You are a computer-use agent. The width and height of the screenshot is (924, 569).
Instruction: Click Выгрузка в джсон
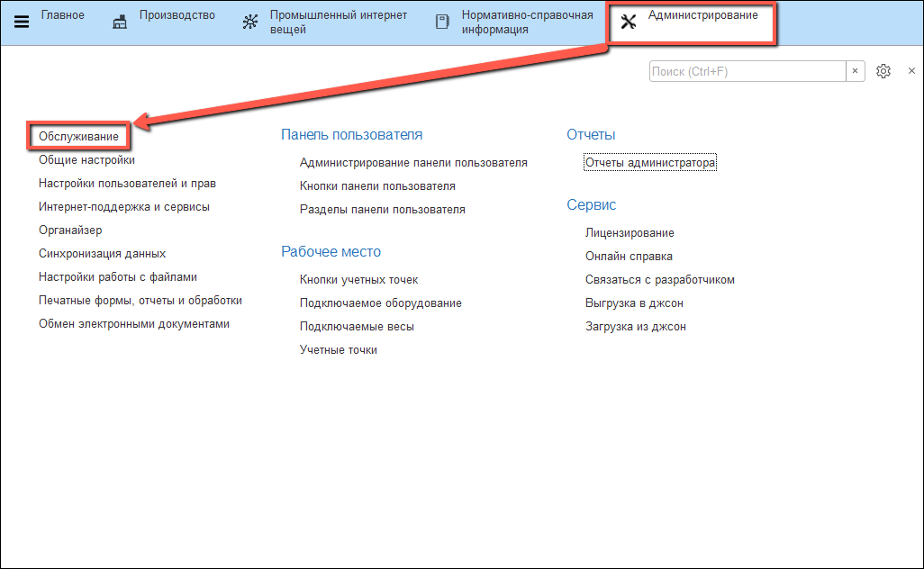[634, 303]
